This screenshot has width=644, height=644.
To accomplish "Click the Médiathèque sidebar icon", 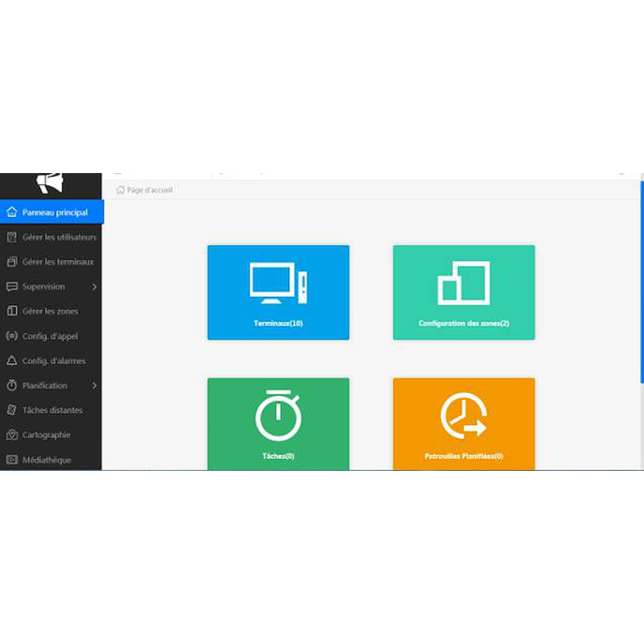I will tap(11, 460).
